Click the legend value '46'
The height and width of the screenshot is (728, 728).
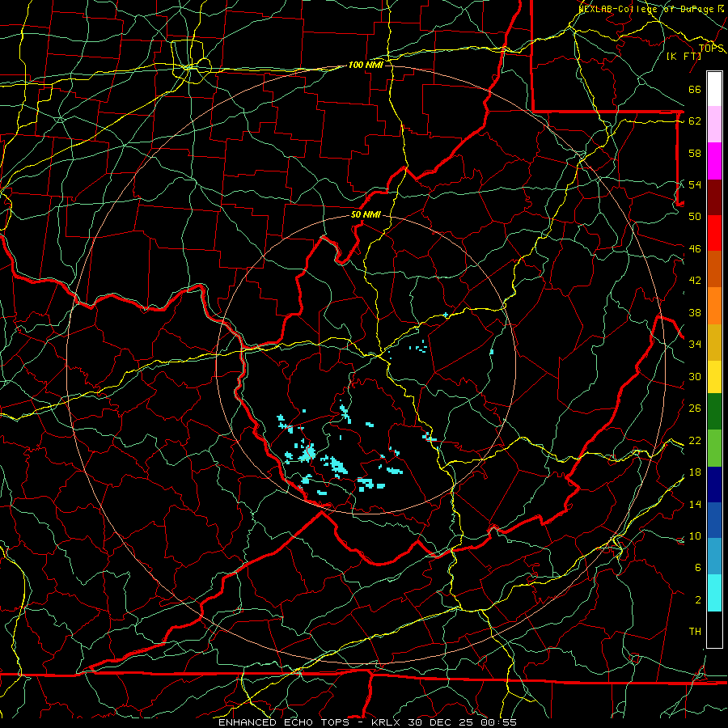pyautogui.click(x=695, y=249)
